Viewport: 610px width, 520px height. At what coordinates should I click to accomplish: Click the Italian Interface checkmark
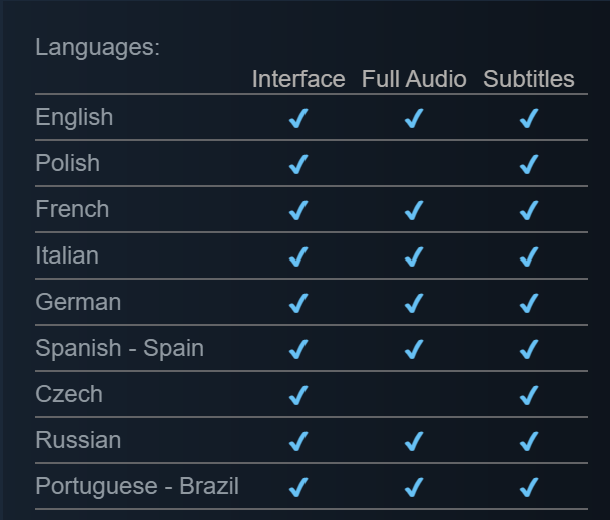pyautogui.click(x=298, y=256)
